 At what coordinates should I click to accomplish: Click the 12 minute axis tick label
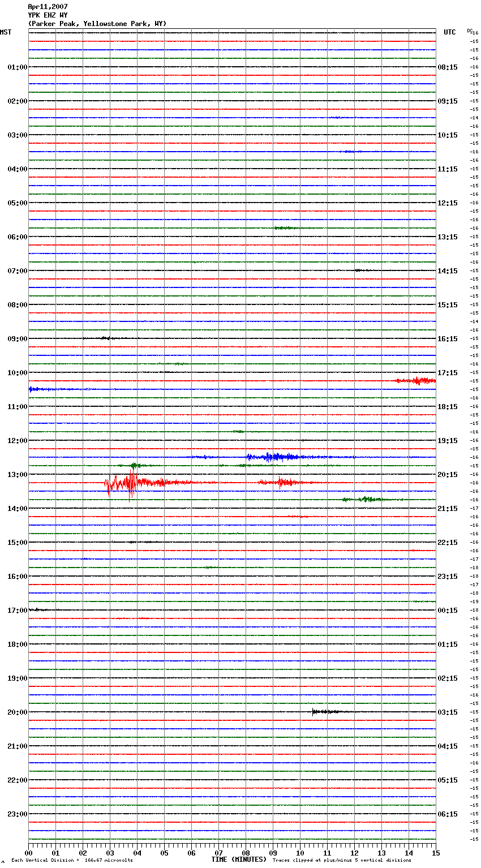(x=355, y=853)
